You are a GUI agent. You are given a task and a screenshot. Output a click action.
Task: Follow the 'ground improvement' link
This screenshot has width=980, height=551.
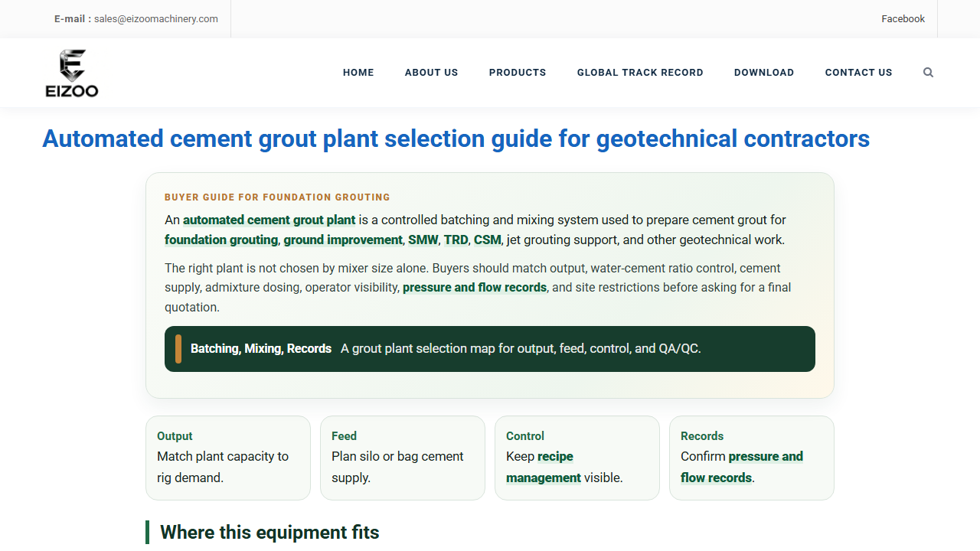click(x=343, y=240)
